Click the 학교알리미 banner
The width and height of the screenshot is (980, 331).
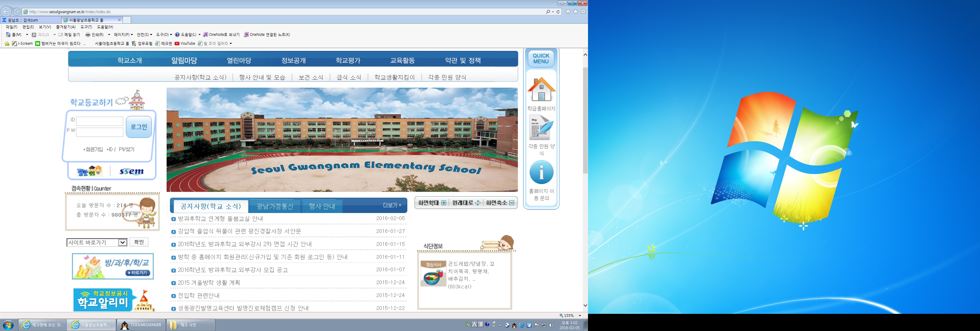(x=114, y=300)
